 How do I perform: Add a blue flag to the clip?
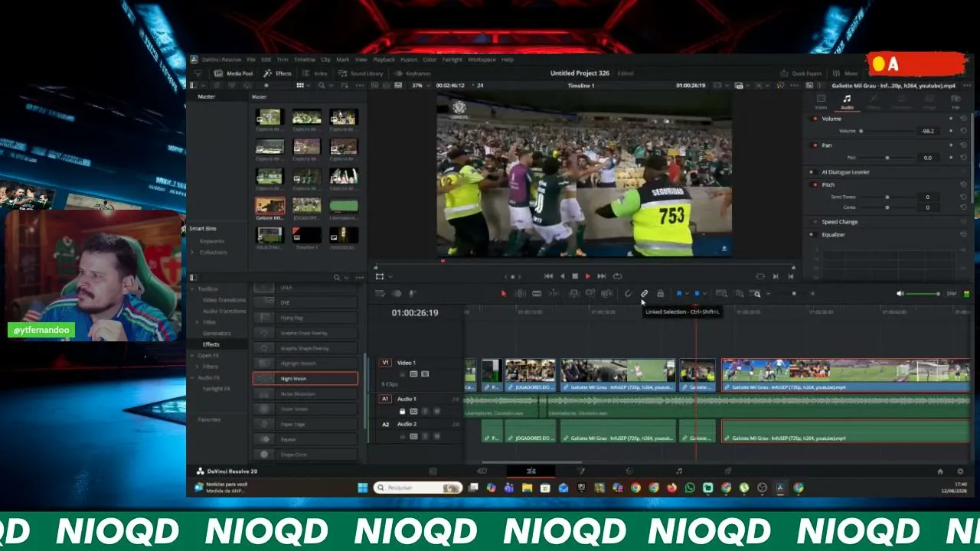pos(679,294)
